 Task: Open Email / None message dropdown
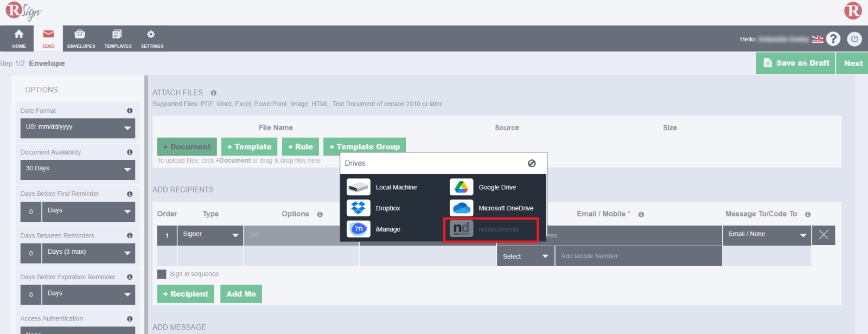pyautogui.click(x=767, y=235)
